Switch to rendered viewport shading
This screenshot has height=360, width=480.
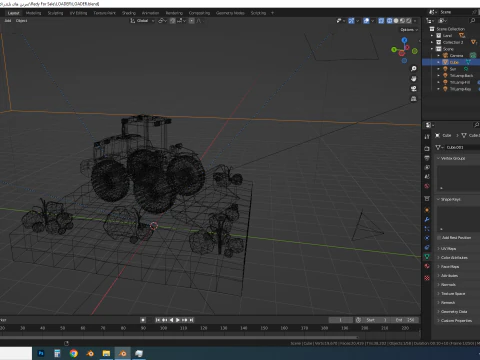tap(409, 21)
